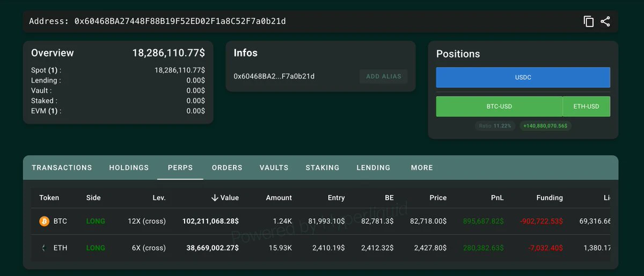644x276 pixels.
Task: Click the Add Alias button
Action: coord(384,76)
